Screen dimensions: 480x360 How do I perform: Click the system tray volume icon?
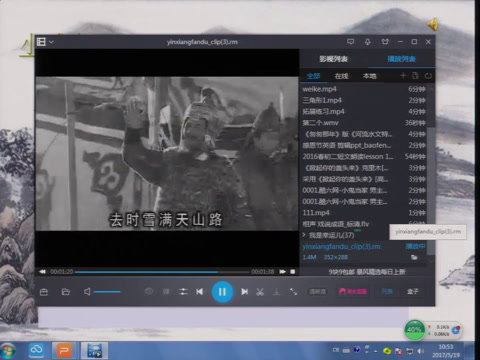pyautogui.click(x=421, y=351)
